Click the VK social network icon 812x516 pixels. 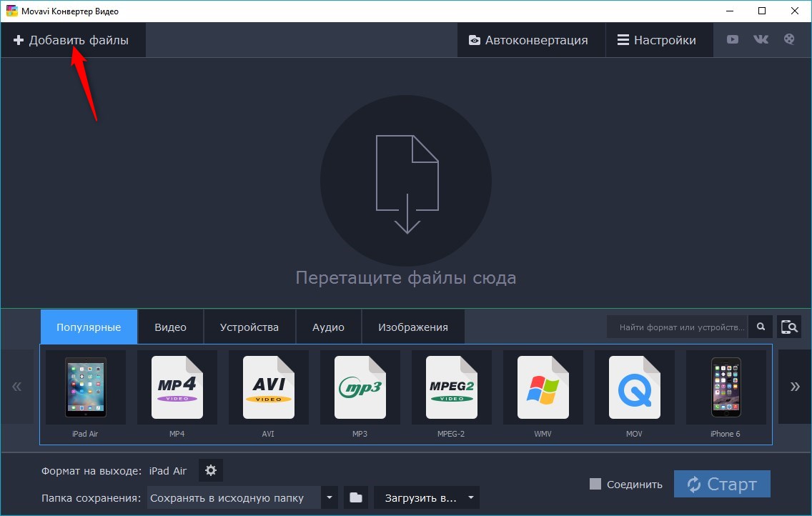[761, 40]
